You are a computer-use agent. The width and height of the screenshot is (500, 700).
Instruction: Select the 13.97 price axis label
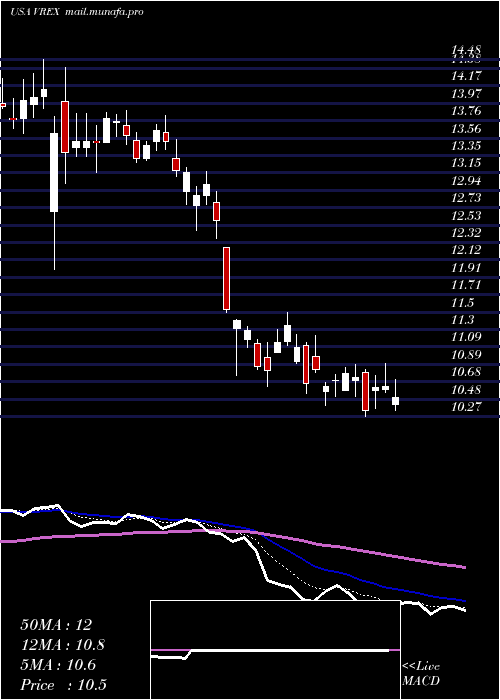[x=467, y=94]
